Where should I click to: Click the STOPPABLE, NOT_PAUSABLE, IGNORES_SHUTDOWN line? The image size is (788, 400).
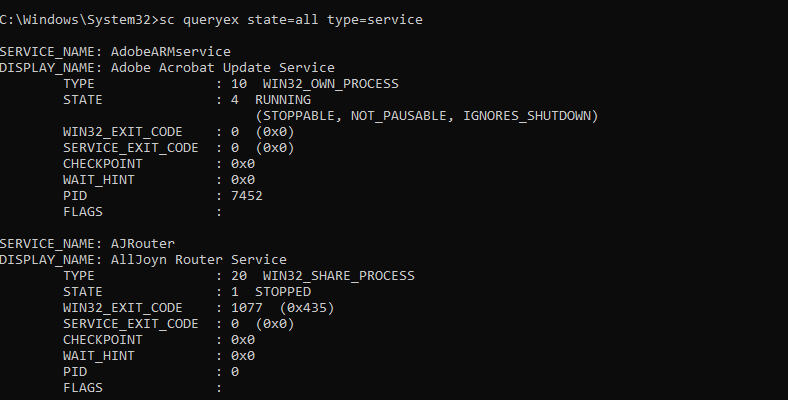pyautogui.click(x=426, y=116)
